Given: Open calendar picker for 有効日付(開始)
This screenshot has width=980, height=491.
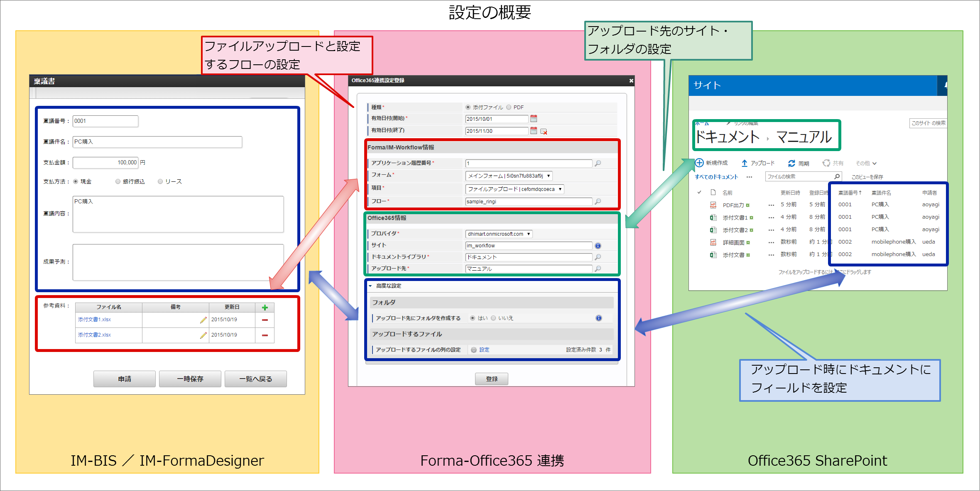Looking at the screenshot, I should (534, 119).
